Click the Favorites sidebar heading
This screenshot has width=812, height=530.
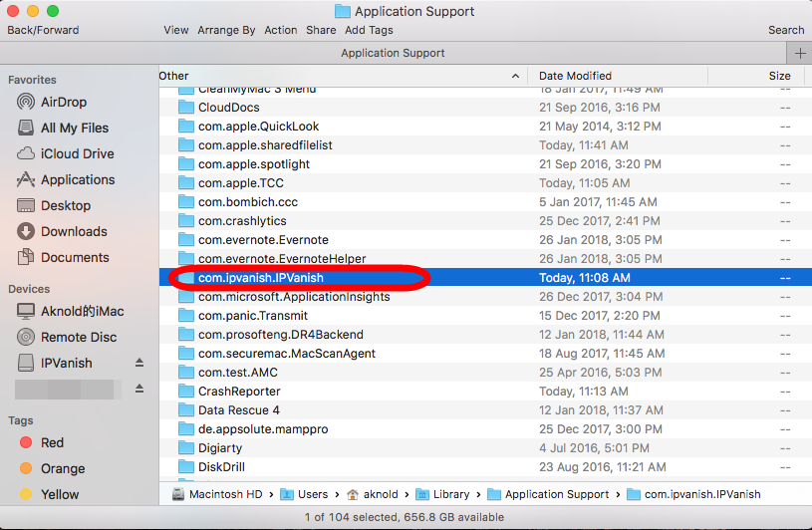(x=32, y=80)
